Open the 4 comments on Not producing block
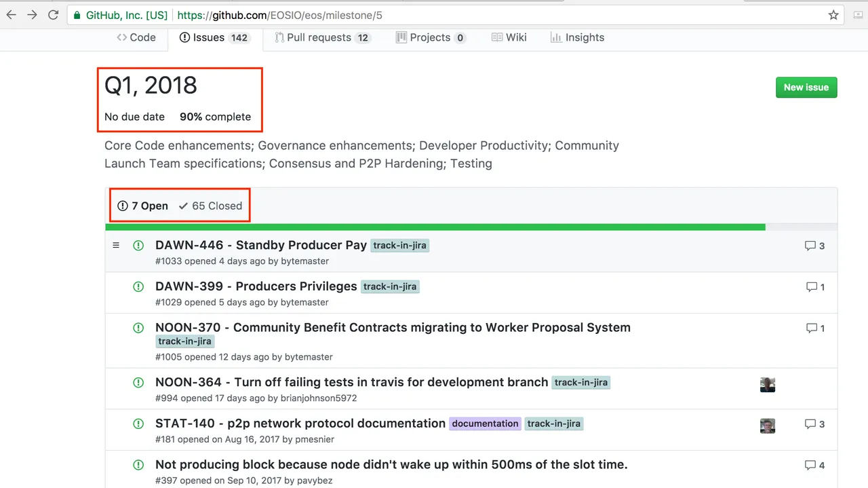The width and height of the screenshot is (868, 488). tap(815, 465)
